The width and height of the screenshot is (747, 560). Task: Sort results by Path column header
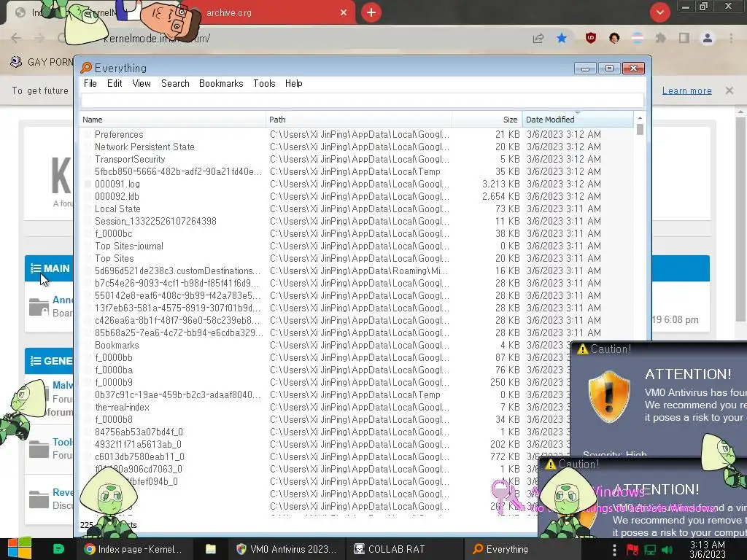(x=358, y=120)
